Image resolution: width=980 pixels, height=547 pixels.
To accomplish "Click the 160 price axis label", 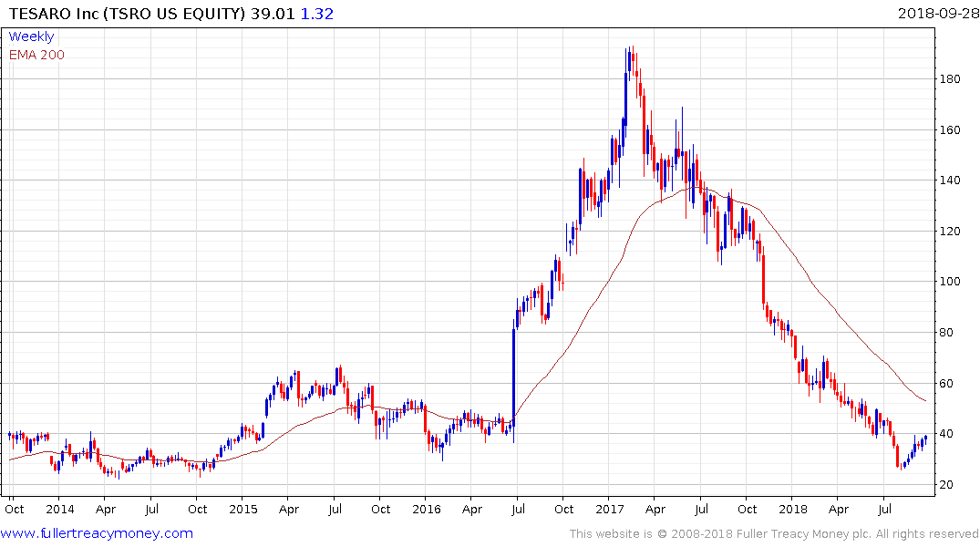I will (950, 130).
